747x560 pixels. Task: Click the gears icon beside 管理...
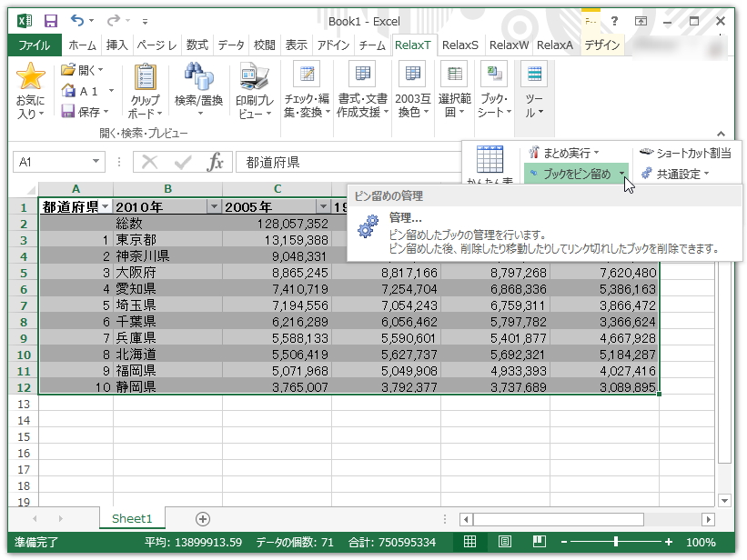pyautogui.click(x=368, y=225)
